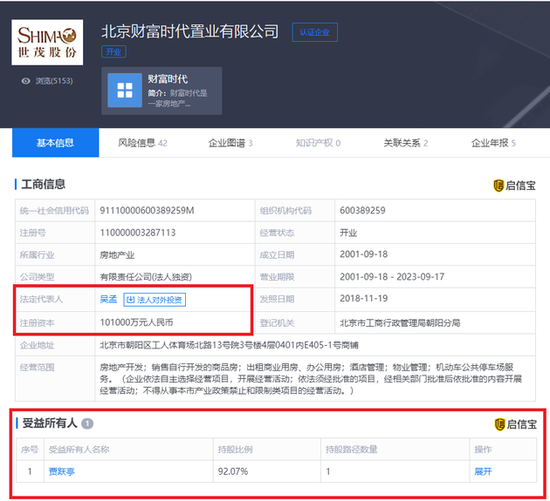Click the 经营范围 business scope description text
The image size is (550, 501).
[x=311, y=379]
